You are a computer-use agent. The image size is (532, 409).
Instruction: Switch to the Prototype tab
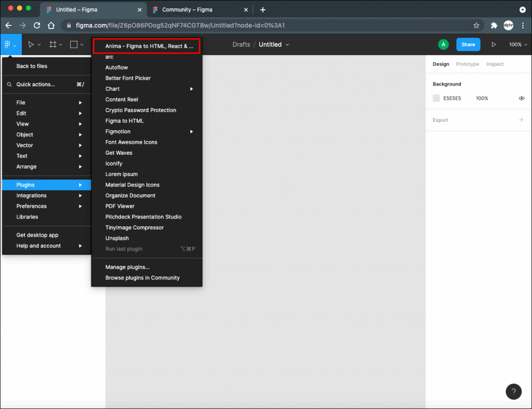[467, 64]
